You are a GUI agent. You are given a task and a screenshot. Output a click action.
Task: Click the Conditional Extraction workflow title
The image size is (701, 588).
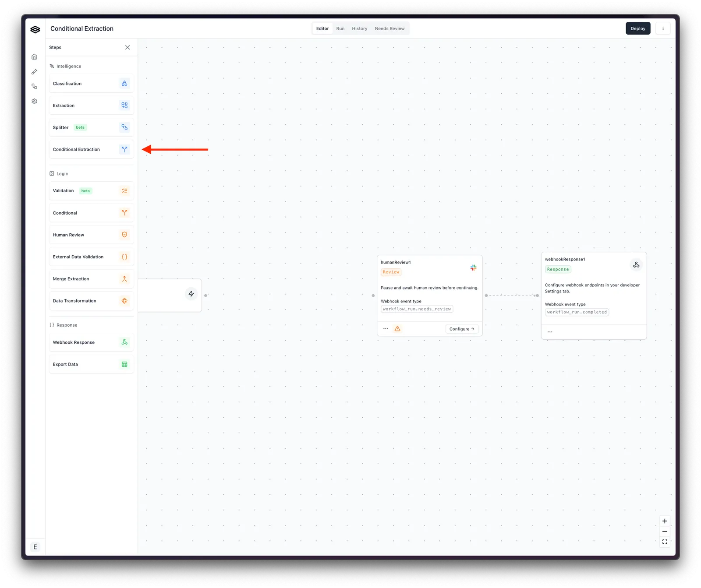pyautogui.click(x=82, y=28)
